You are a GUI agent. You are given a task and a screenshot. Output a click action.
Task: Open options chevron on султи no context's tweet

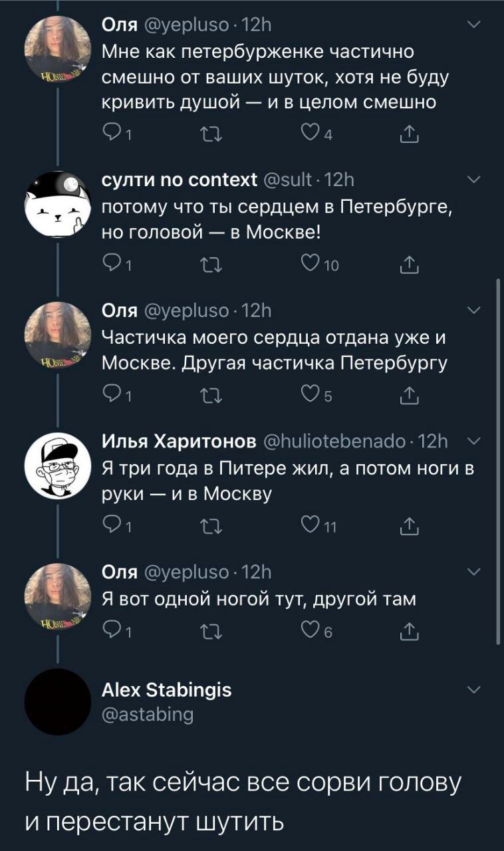tap(473, 180)
